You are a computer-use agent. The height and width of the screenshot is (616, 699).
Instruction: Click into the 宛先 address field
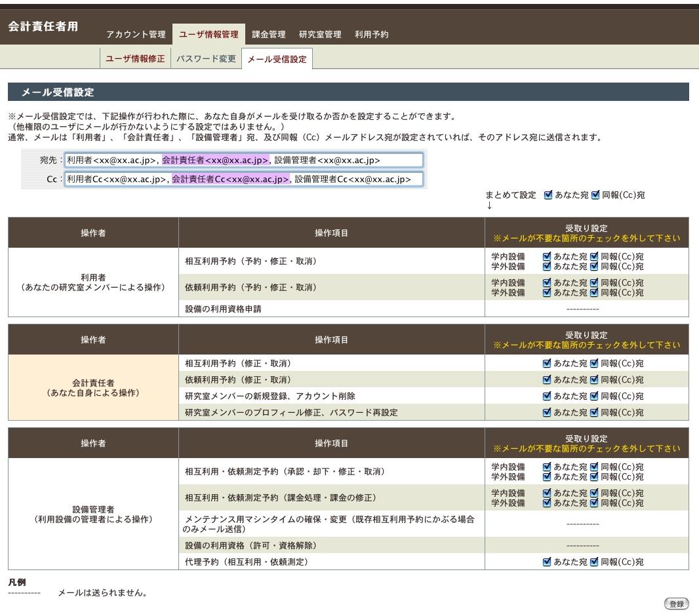pyautogui.click(x=243, y=160)
